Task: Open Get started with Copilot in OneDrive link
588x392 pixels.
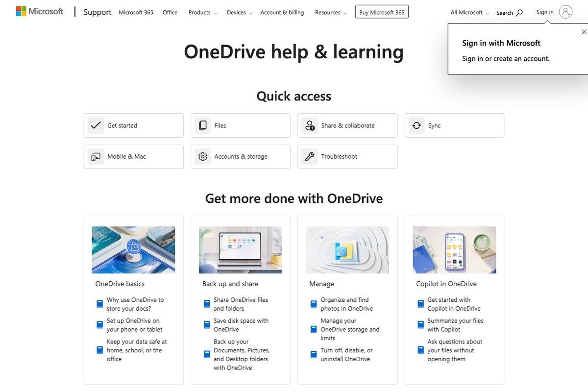Action: pos(454,304)
